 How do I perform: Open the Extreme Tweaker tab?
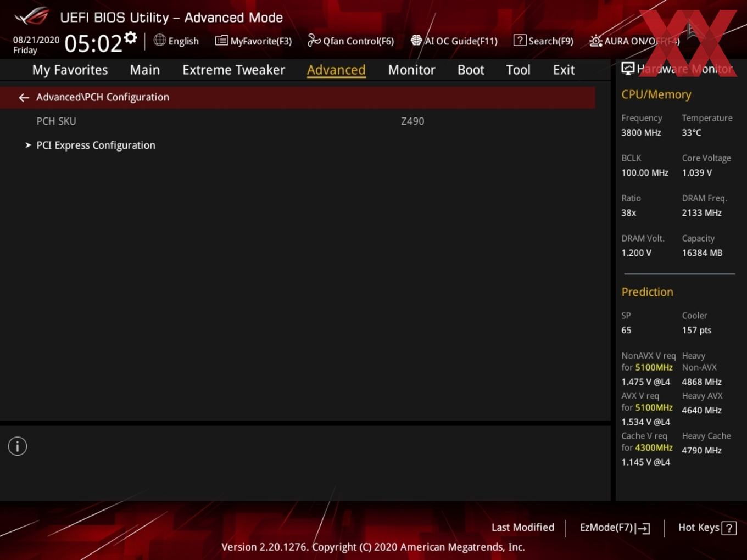[x=233, y=70]
